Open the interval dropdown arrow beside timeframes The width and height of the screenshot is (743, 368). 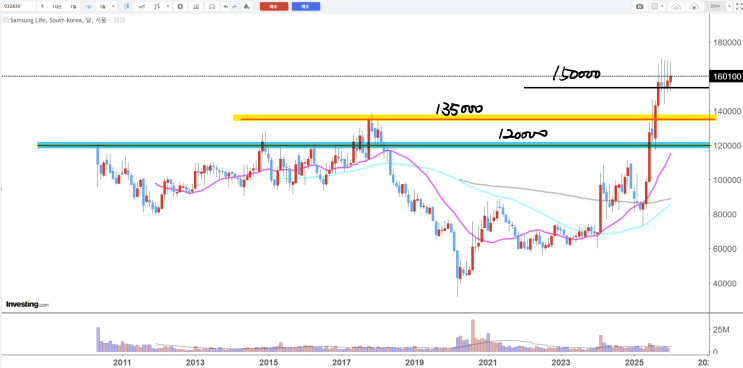tap(113, 6)
